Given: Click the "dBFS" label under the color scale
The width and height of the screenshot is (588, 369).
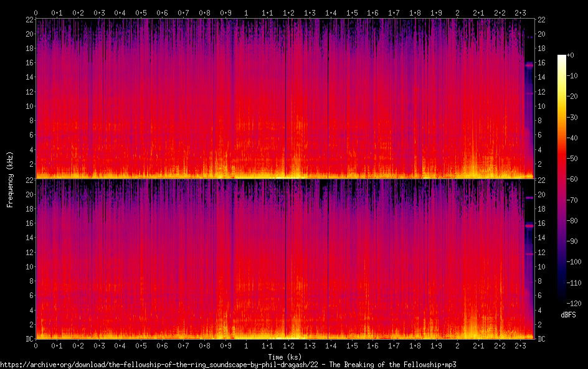Looking at the screenshot, I should point(568,315).
